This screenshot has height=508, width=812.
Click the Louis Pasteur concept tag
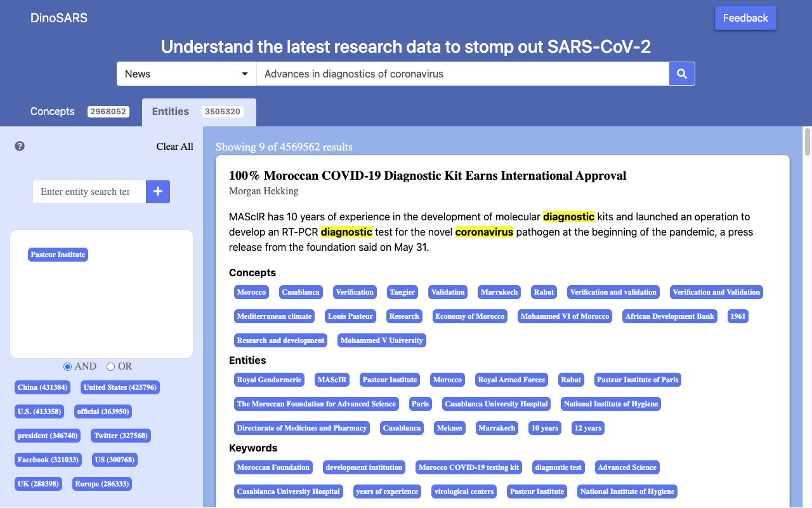coord(351,316)
